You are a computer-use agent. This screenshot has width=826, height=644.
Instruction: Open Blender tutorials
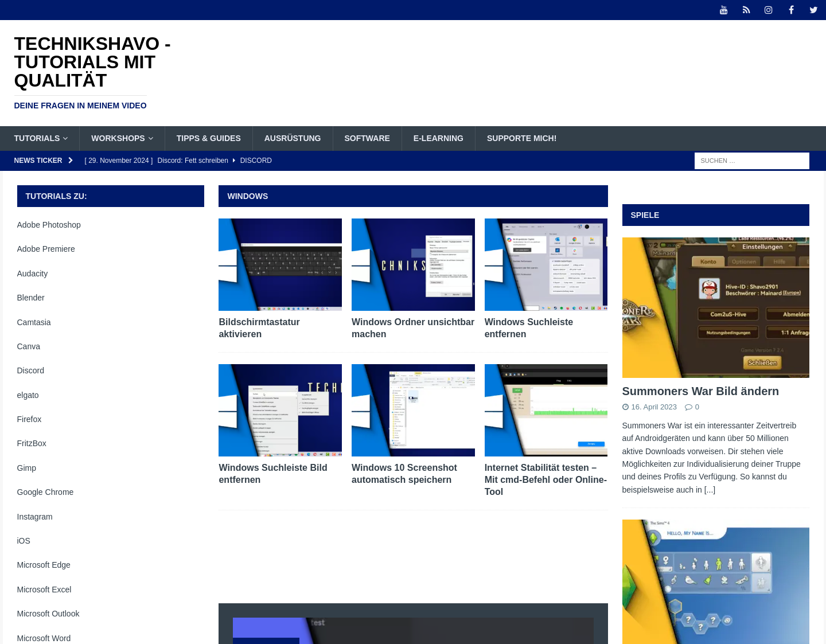click(x=31, y=298)
